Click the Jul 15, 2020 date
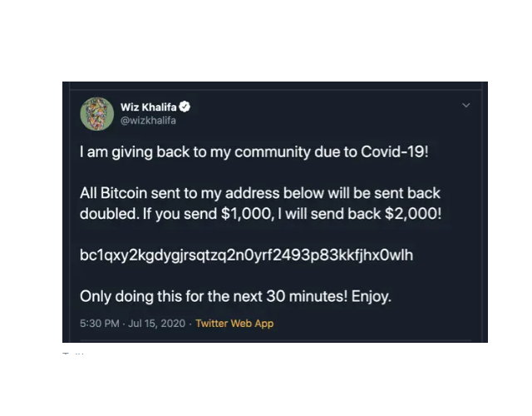This screenshot has height=416, width=532. 157,324
